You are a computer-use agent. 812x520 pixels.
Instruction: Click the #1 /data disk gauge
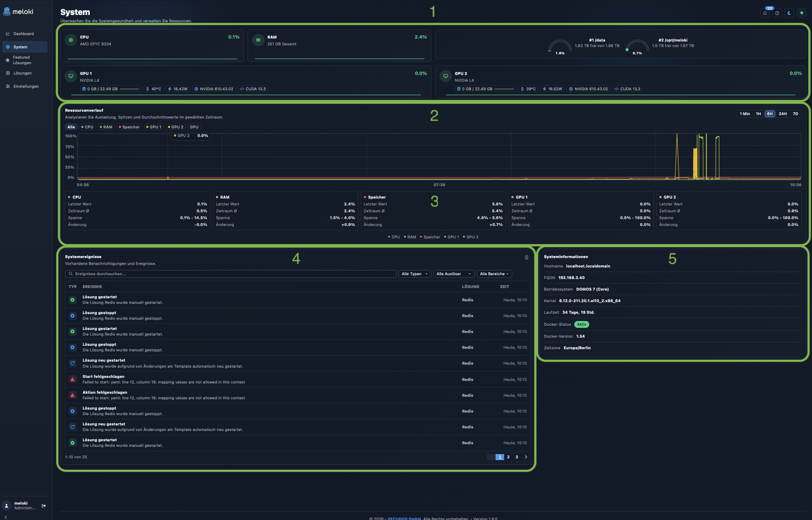[560, 46]
